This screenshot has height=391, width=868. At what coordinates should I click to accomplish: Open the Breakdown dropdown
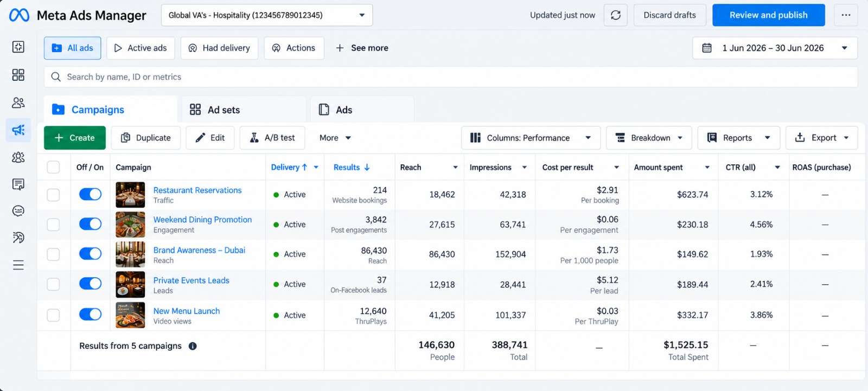click(649, 138)
